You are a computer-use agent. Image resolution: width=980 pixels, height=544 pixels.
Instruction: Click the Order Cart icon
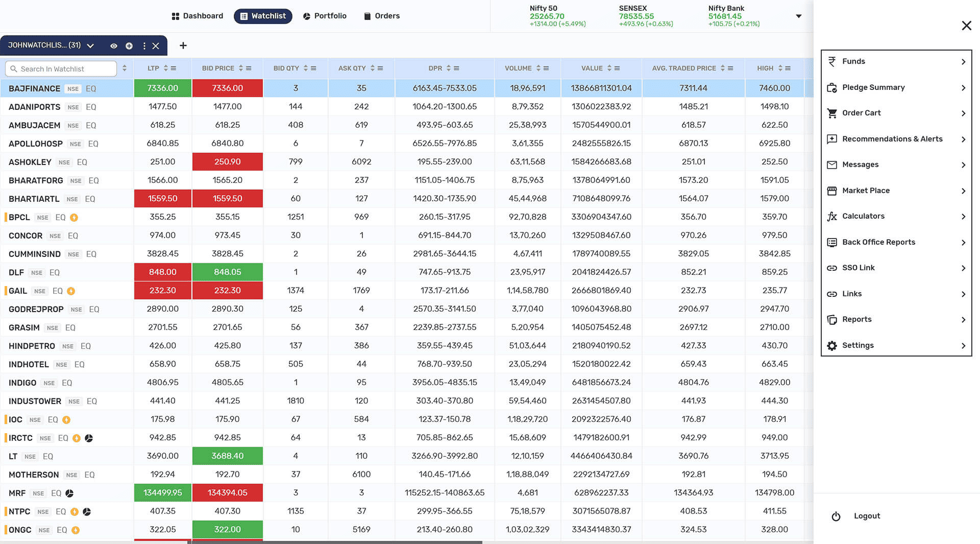832,113
